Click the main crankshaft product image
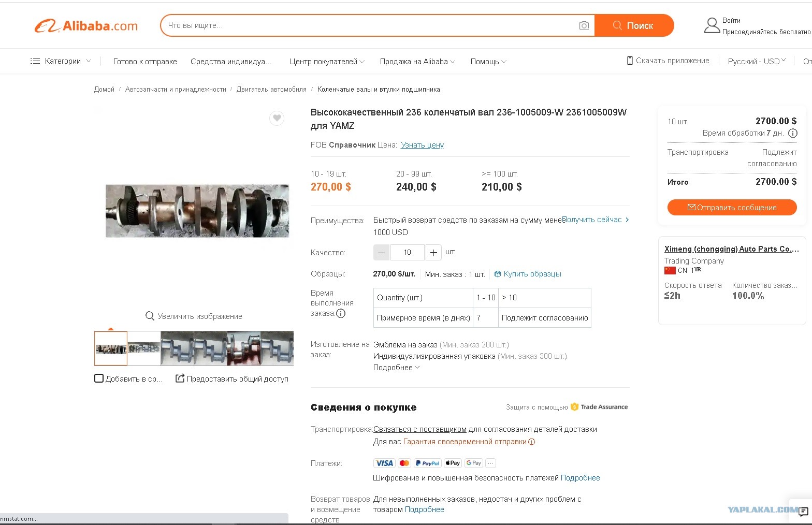812x525 pixels. point(197,211)
